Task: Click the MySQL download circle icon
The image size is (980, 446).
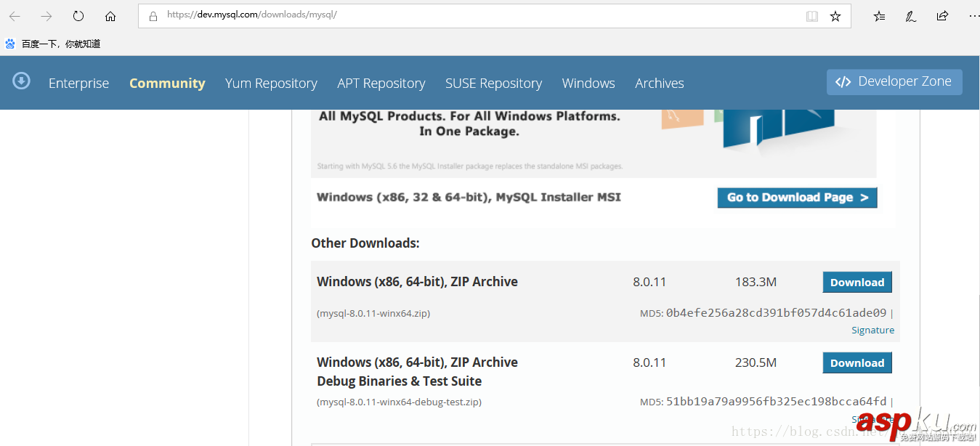Action: (22, 81)
